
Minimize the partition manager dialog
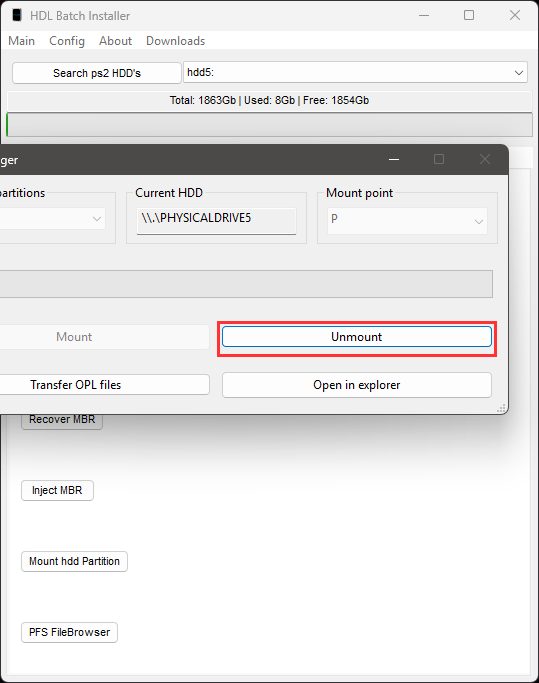pyautogui.click(x=394, y=159)
